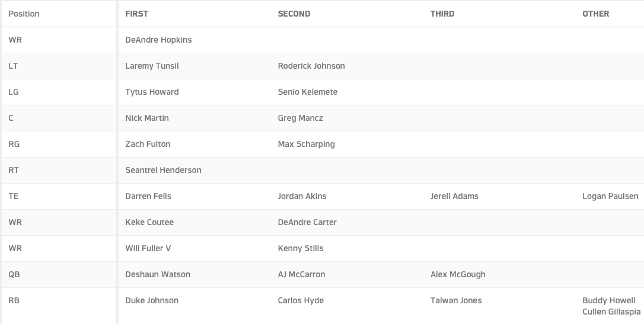This screenshot has height=324, width=644.
Task: Select Laremy Tunsil at left tackle
Action: [x=152, y=66]
